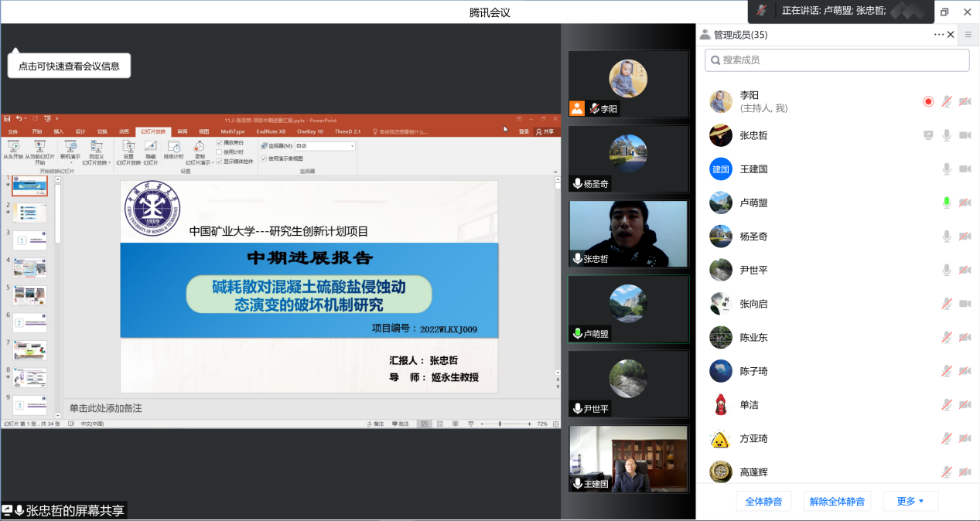Click PowerPoint zoom slider in status bar
980x521 pixels.
click(x=500, y=424)
